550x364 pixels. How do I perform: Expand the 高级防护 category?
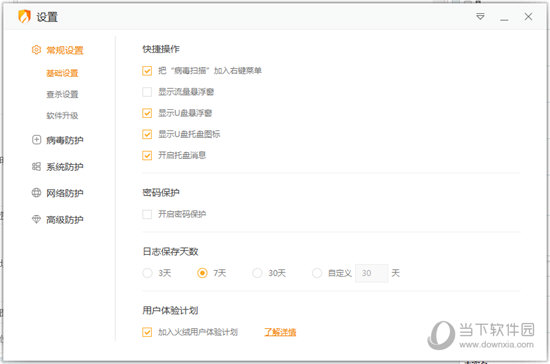pyautogui.click(x=65, y=220)
